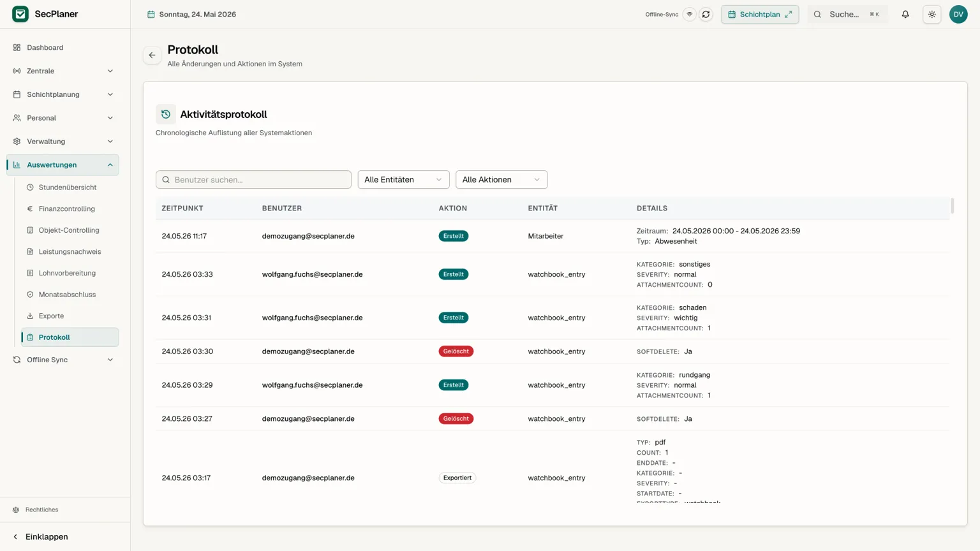Click the Auswertungen bar chart icon

pos(17,165)
